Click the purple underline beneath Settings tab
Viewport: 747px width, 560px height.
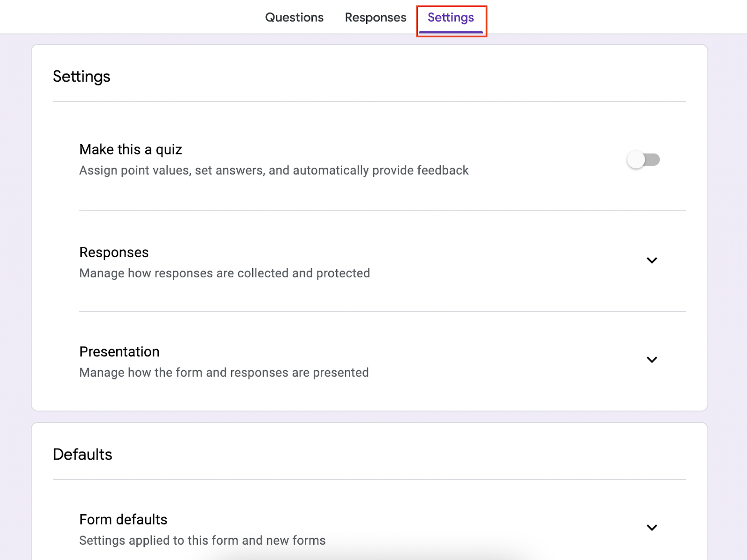pos(451,32)
